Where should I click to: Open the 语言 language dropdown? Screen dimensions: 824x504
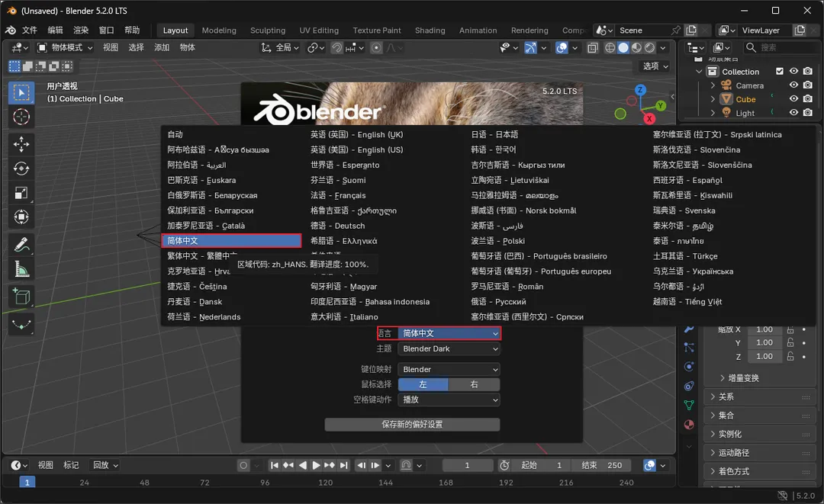(449, 333)
